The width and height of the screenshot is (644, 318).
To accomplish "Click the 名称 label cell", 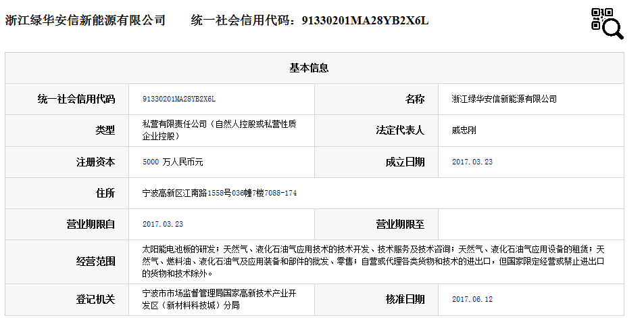I will (415, 99).
